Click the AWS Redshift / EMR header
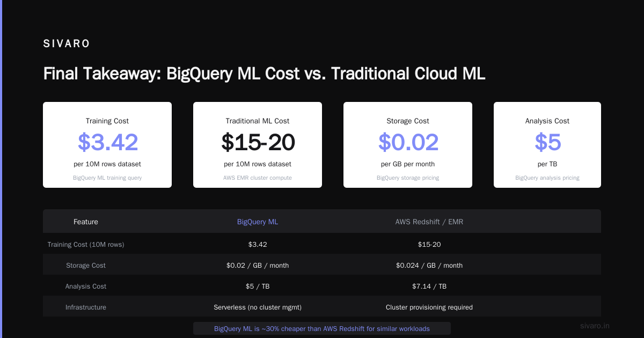The height and width of the screenshot is (338, 644). tap(429, 222)
